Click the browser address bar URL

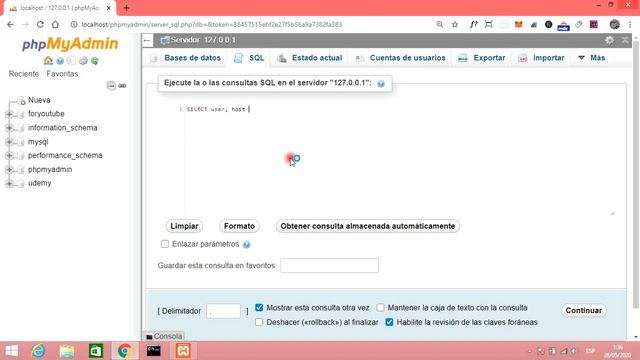(211, 24)
